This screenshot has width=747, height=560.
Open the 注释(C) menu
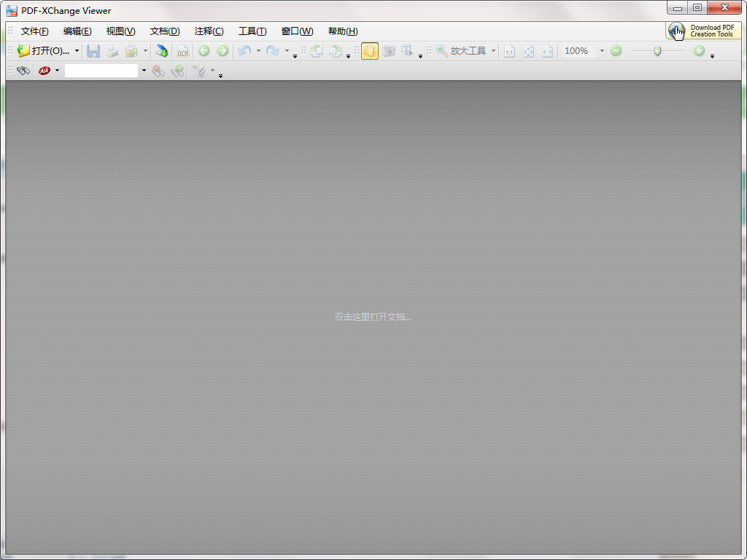(x=209, y=31)
